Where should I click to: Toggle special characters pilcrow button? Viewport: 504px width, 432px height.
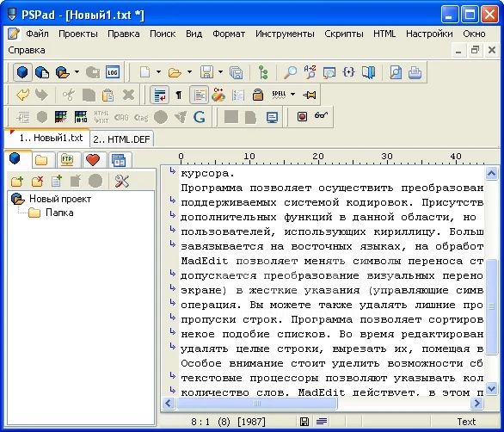coord(179,95)
